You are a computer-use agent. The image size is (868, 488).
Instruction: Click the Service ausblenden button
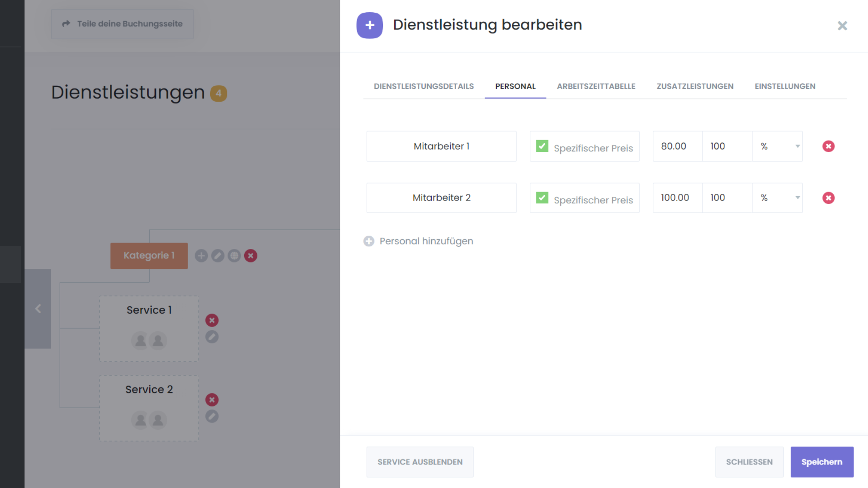coord(420,462)
